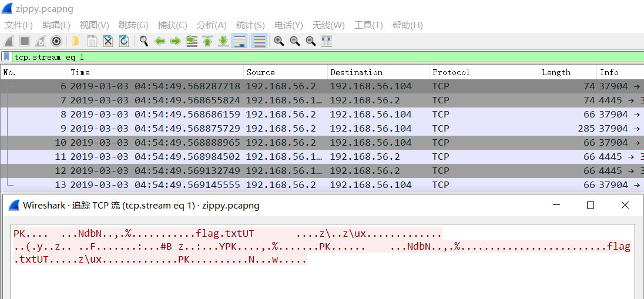The height and width of the screenshot is (299, 644).
Task: Minimize the 追踪 TCP 流 dialog
Action: click(x=556, y=205)
